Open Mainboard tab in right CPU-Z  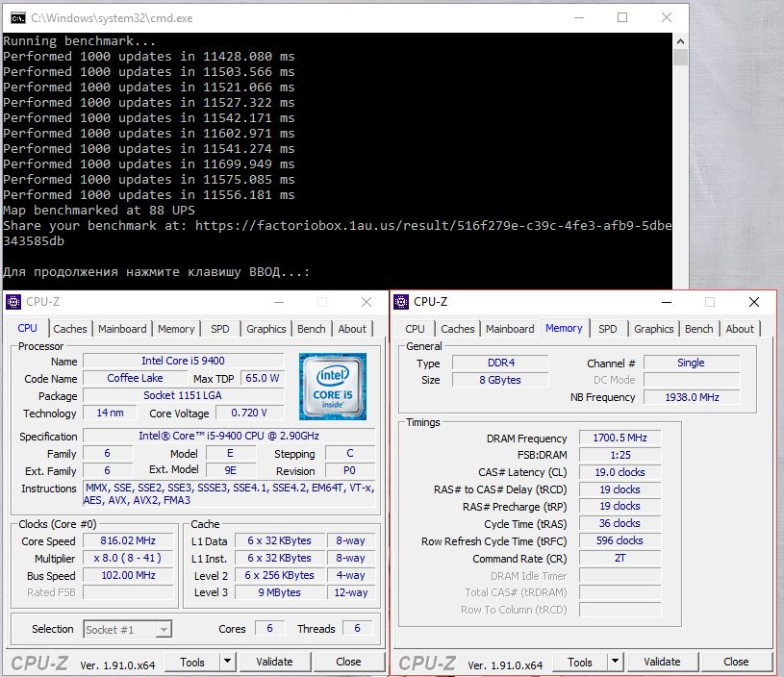point(510,329)
